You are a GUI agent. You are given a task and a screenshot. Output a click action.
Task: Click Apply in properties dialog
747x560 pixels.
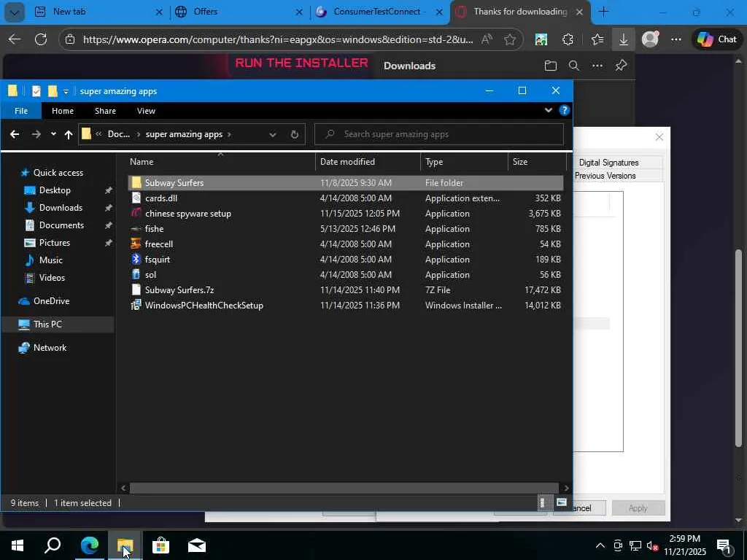(x=638, y=508)
